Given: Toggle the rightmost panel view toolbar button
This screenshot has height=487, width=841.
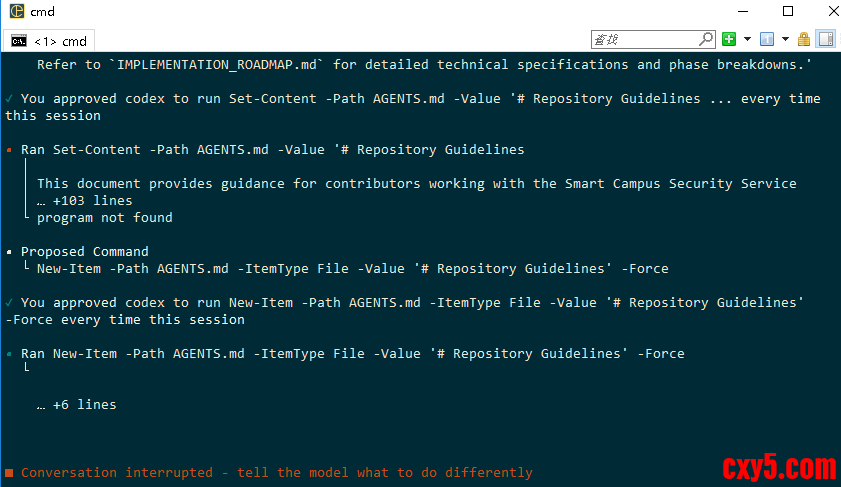Looking at the screenshot, I should [826, 40].
